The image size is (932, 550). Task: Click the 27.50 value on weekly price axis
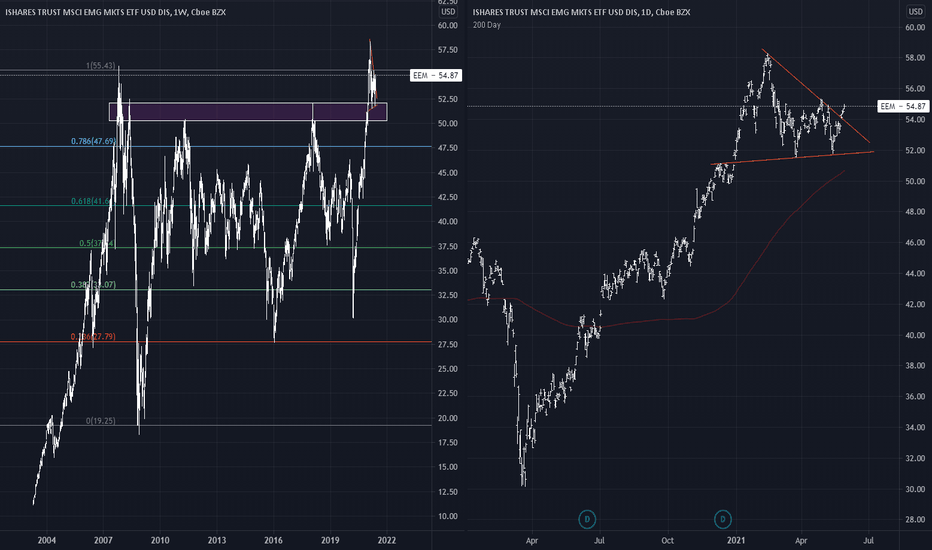(x=448, y=344)
